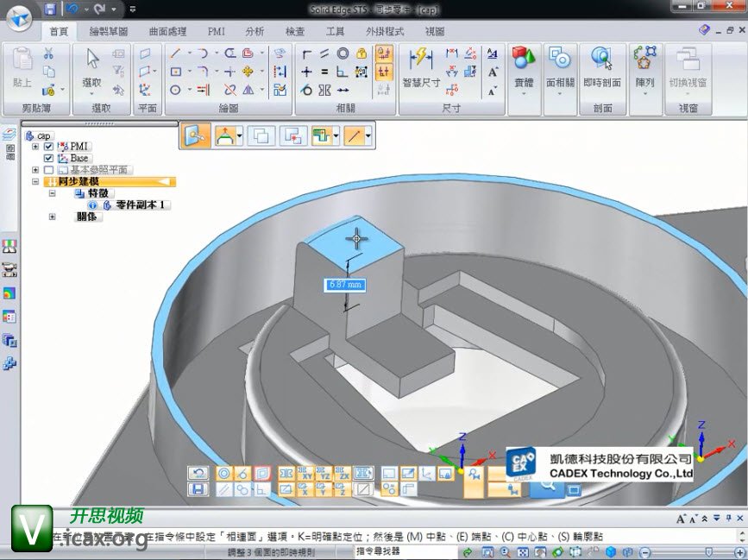748x560 pixels.
Task: Adjust the zoom slider in status bar
Action: [x=708, y=552]
